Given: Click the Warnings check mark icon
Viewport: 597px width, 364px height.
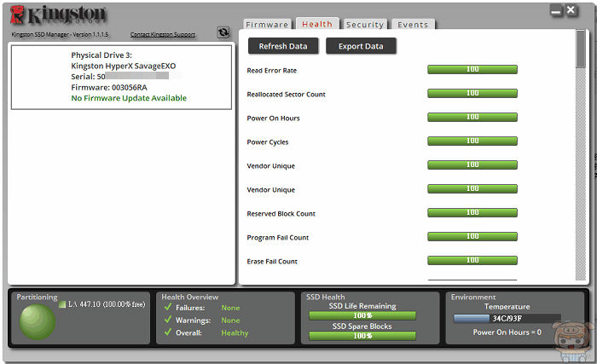Looking at the screenshot, I should point(167,320).
